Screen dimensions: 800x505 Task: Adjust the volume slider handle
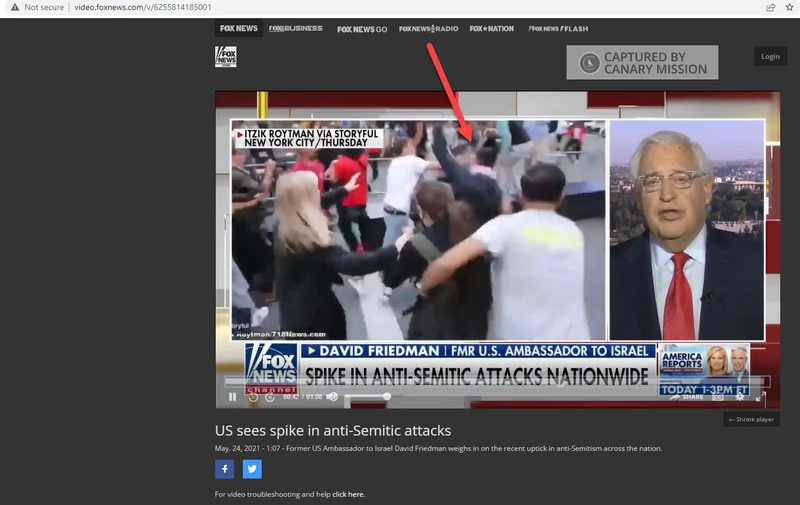pos(387,396)
